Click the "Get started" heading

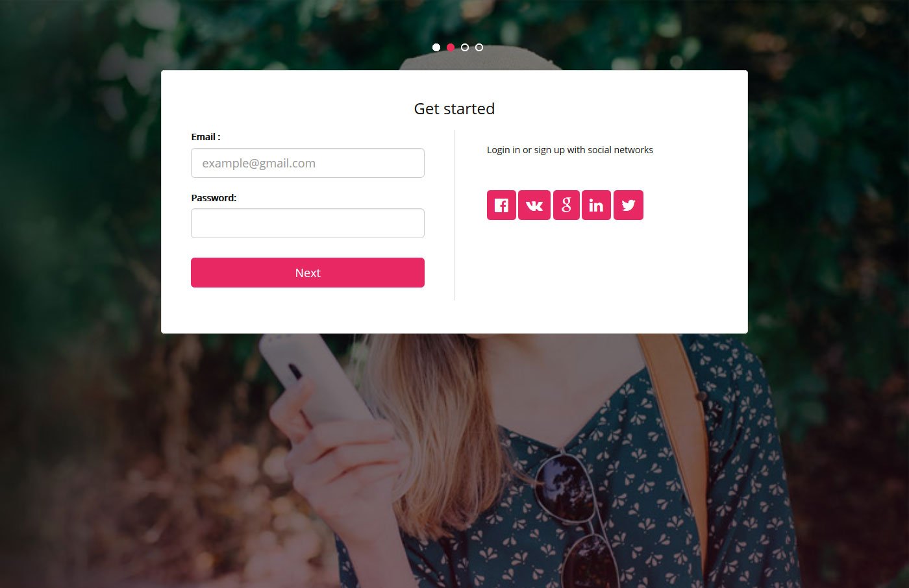click(454, 108)
